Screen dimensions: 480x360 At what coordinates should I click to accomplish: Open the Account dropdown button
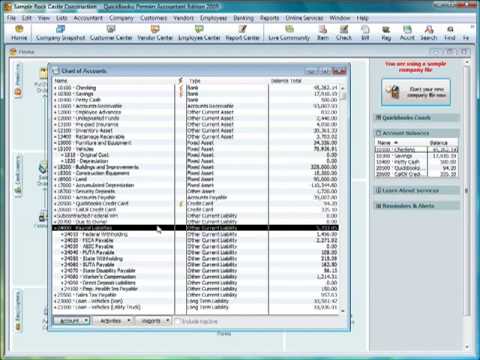click(x=72, y=321)
